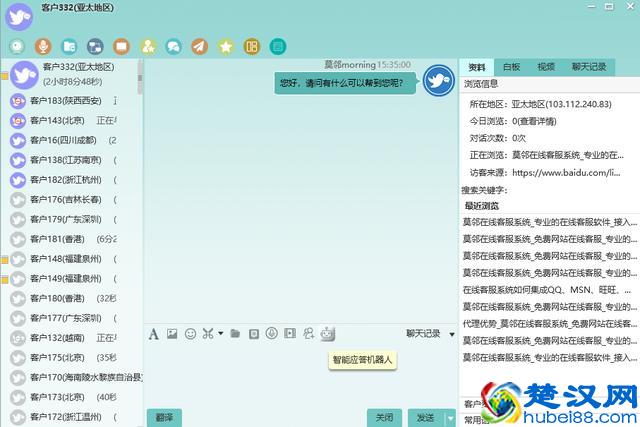Open the teal chat bubbles icon
The height and width of the screenshot is (427, 640).
pyautogui.click(x=173, y=47)
